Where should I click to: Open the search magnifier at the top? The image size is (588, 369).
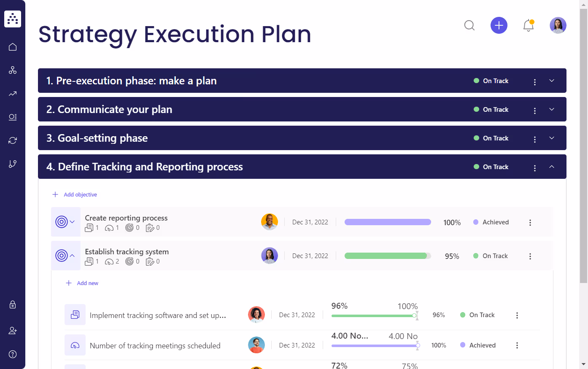coord(469,25)
